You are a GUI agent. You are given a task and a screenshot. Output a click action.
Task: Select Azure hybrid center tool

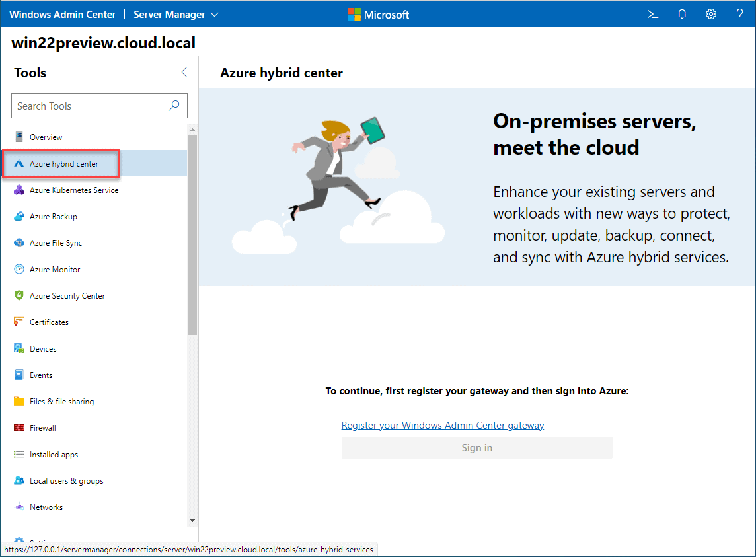pos(94,163)
